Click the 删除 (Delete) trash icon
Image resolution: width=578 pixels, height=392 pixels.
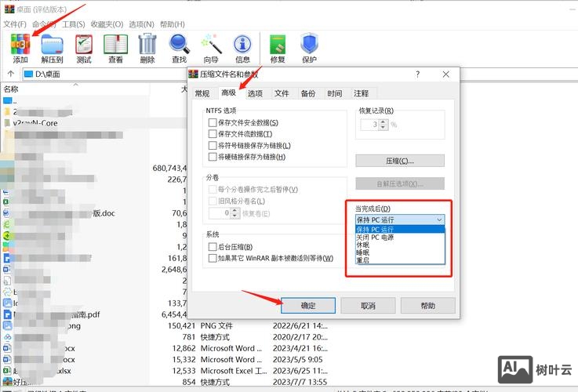coord(147,49)
